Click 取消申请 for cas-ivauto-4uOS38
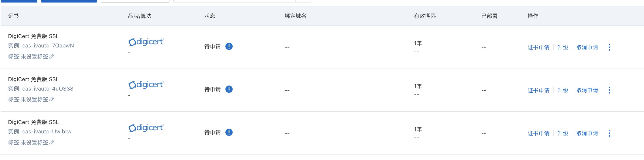The image size is (644, 160). 587,90
